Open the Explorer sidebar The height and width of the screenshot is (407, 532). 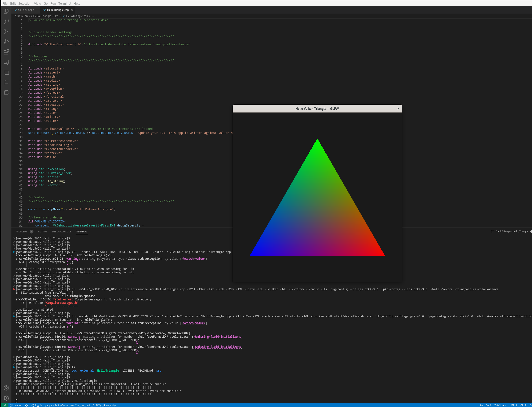6,11
